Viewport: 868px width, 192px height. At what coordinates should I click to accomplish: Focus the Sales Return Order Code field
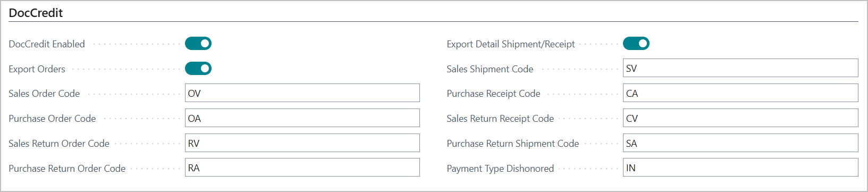point(302,143)
